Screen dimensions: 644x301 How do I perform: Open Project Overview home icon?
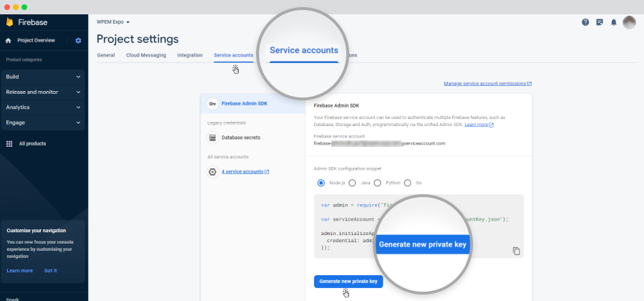(x=8, y=41)
